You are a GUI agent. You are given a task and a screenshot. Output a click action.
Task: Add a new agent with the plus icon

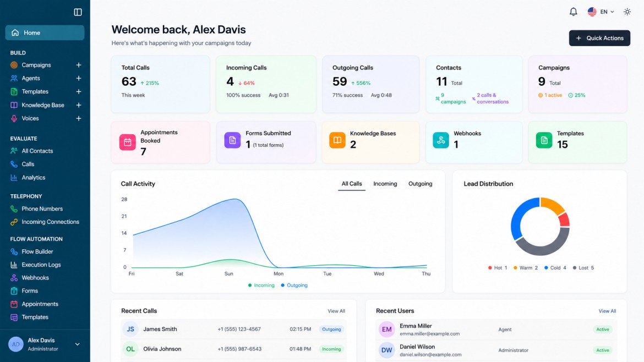click(x=79, y=78)
